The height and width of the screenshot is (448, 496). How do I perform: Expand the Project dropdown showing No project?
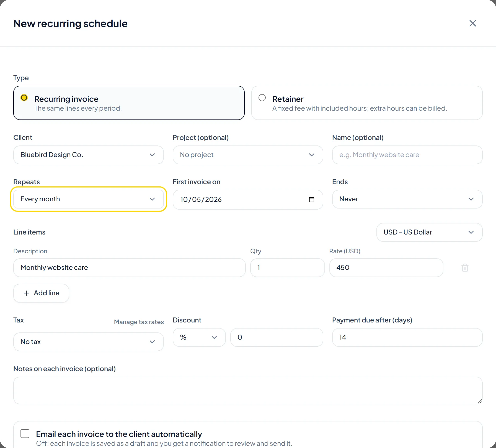tap(248, 155)
